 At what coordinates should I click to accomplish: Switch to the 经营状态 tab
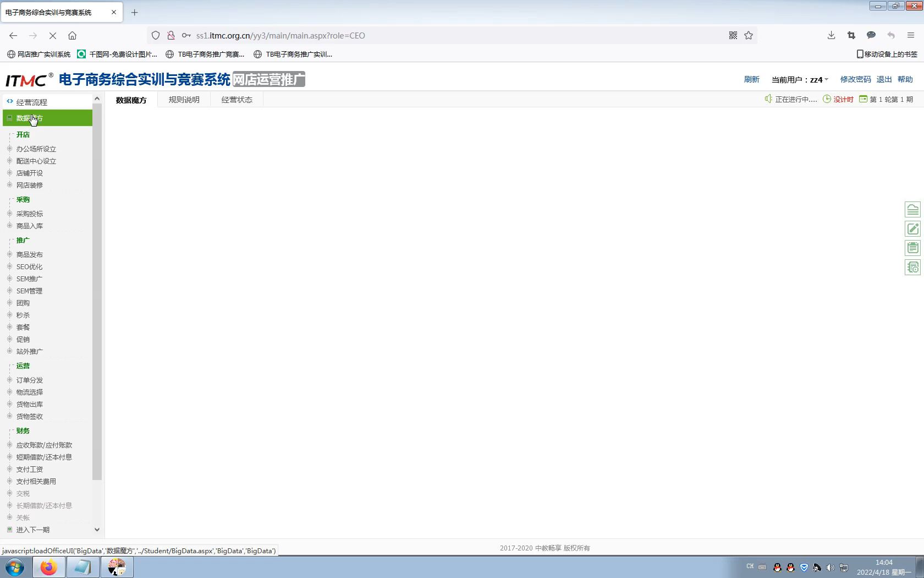pos(237,100)
